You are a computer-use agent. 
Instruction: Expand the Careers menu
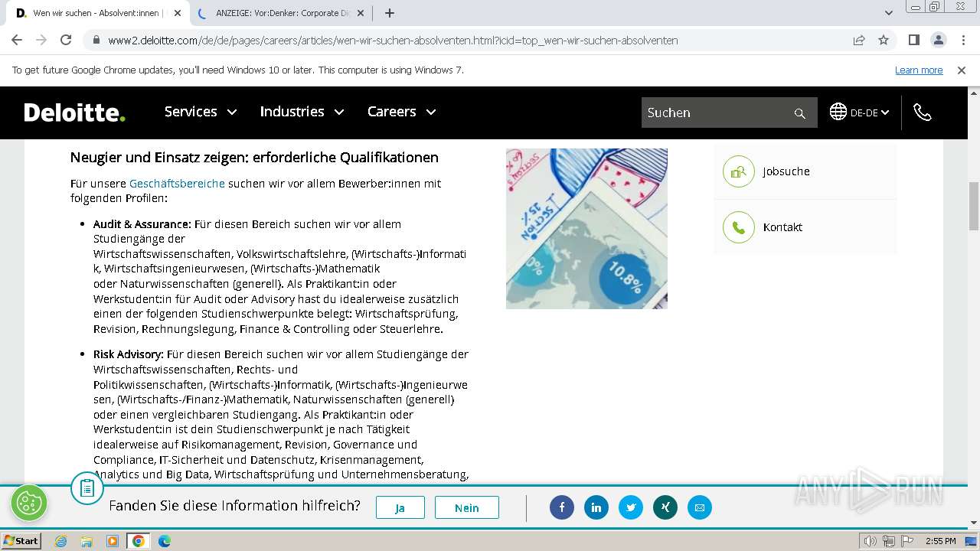click(x=402, y=112)
